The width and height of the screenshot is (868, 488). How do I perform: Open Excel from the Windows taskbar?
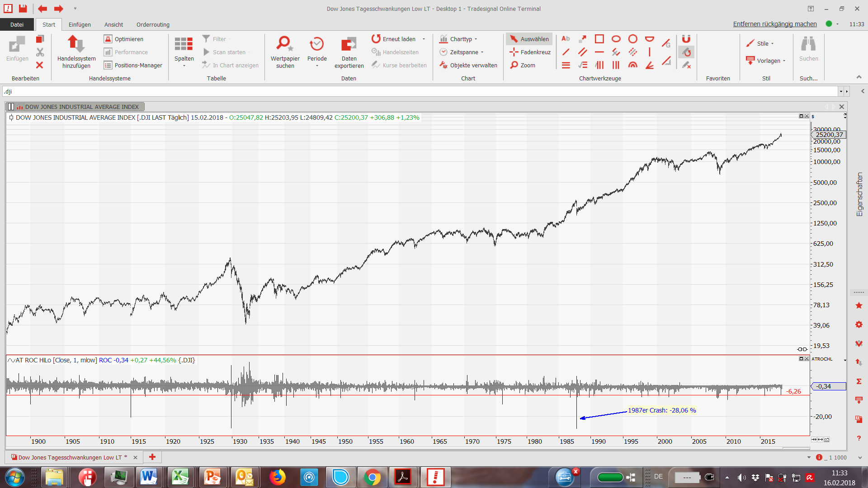tap(180, 477)
